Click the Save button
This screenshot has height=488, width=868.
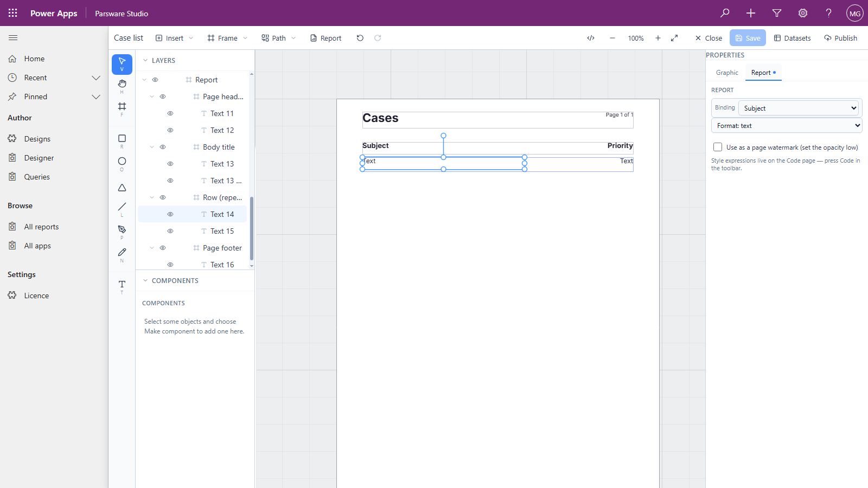[x=748, y=38]
